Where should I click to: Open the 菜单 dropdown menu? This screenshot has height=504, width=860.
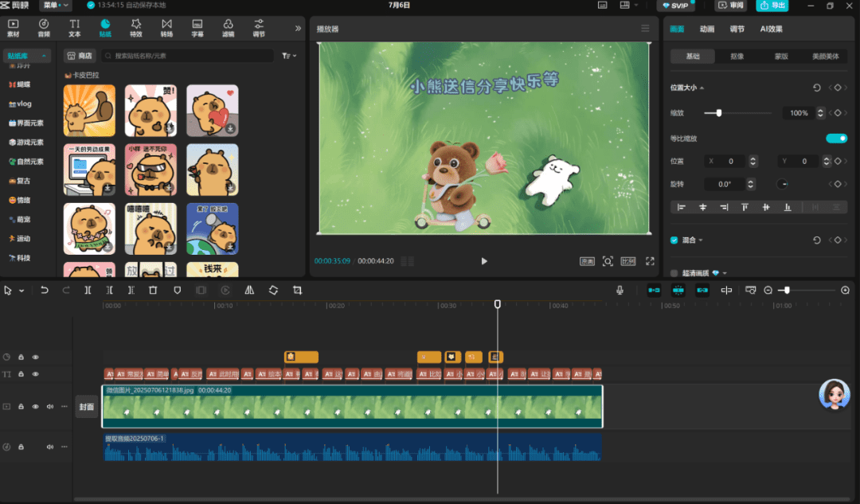(x=56, y=6)
